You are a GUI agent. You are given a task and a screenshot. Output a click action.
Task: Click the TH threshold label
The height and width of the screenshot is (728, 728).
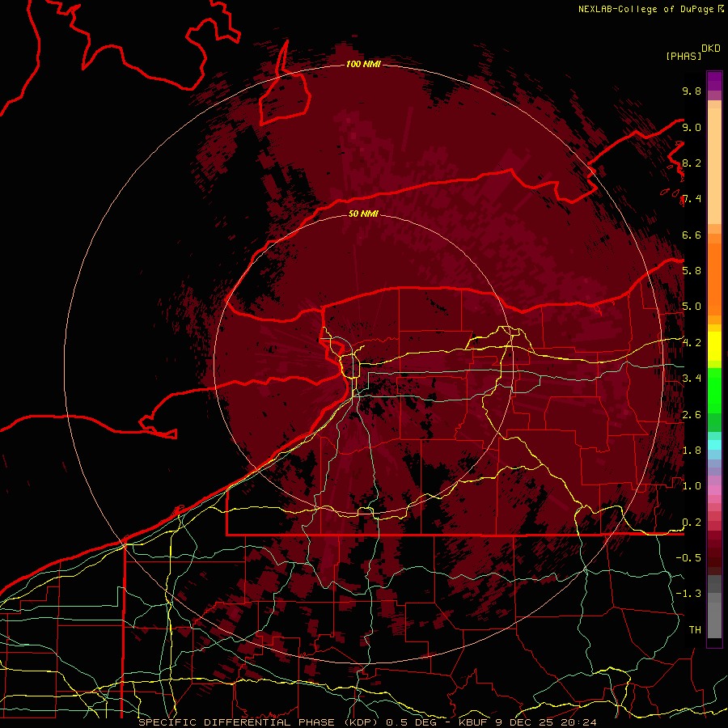click(x=695, y=630)
